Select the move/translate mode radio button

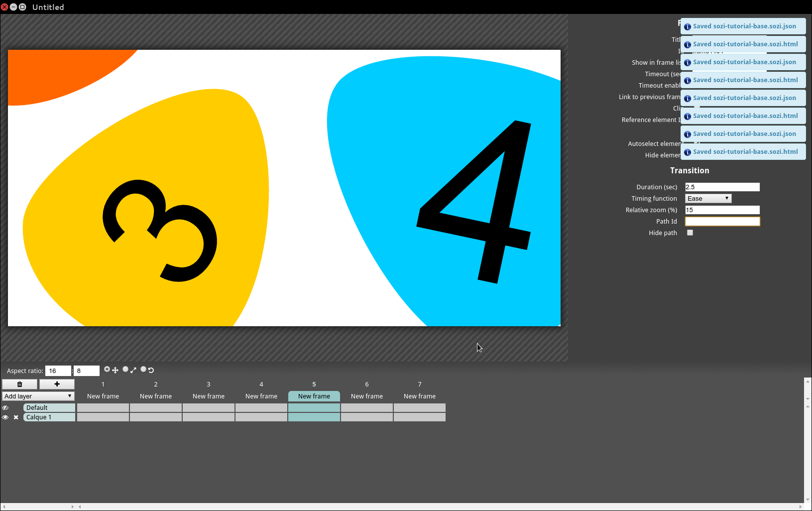[107, 370]
